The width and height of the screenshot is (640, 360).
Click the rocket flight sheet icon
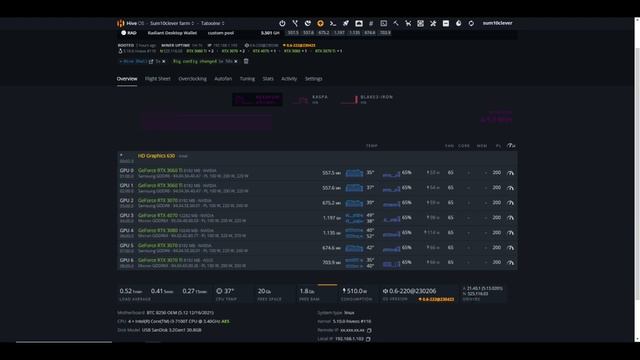coord(346,23)
